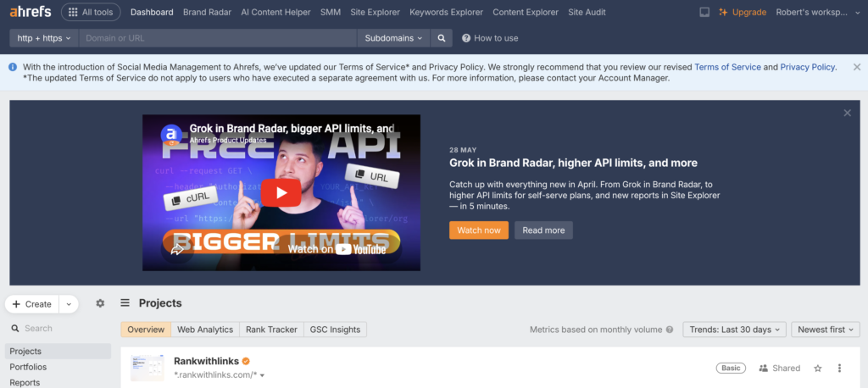Screen dimensions: 868x388
Task: Open Brand Radar in the top navigation
Action: click(207, 12)
